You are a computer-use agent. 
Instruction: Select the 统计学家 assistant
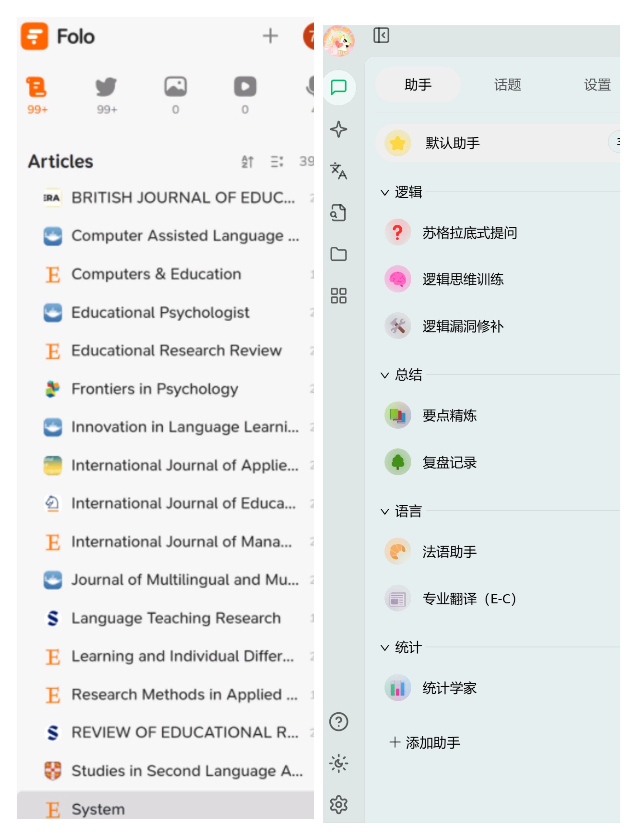click(498, 688)
